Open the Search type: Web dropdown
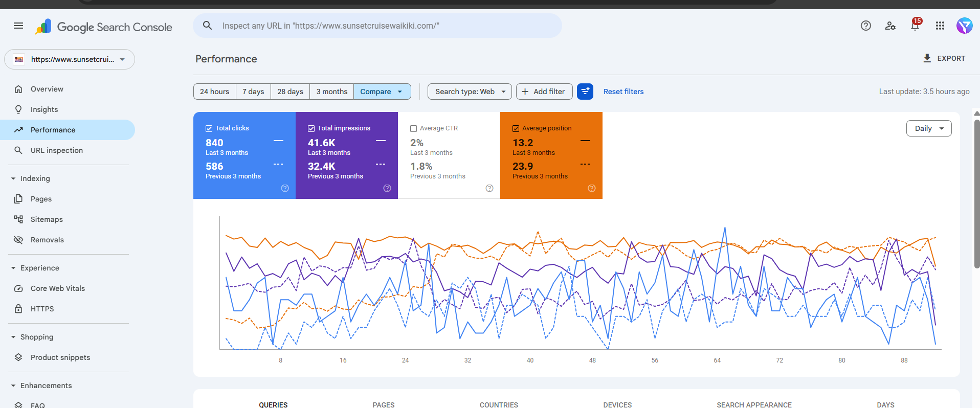The height and width of the screenshot is (408, 980). (470, 92)
